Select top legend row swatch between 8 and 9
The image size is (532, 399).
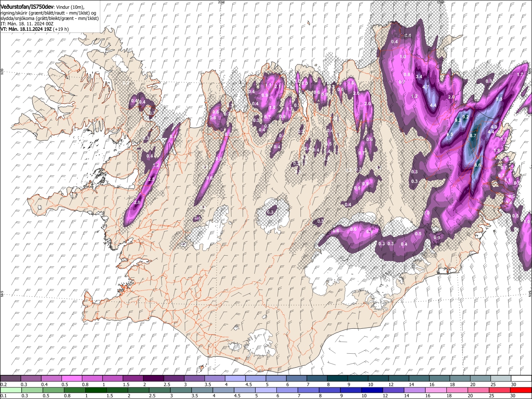tap(337, 378)
